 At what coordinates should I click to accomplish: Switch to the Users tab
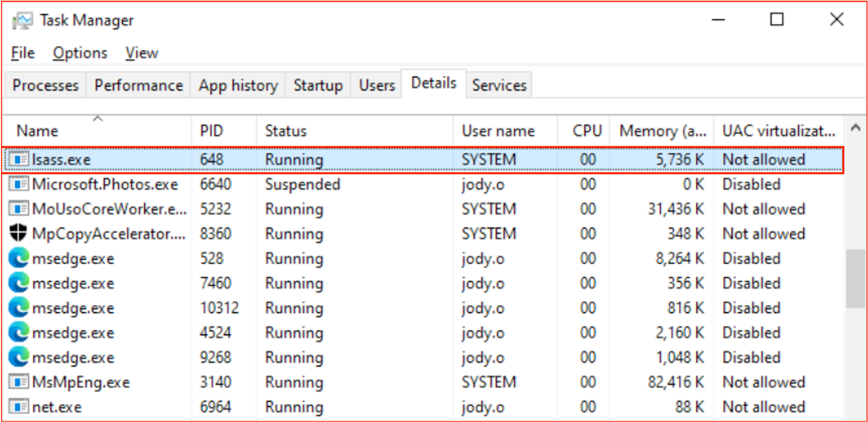point(377,85)
